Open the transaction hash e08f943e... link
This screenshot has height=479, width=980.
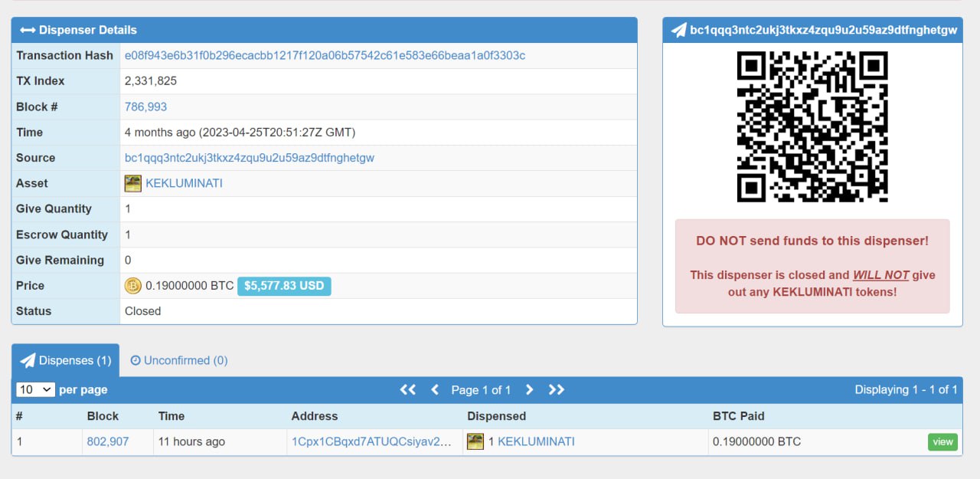[325, 55]
